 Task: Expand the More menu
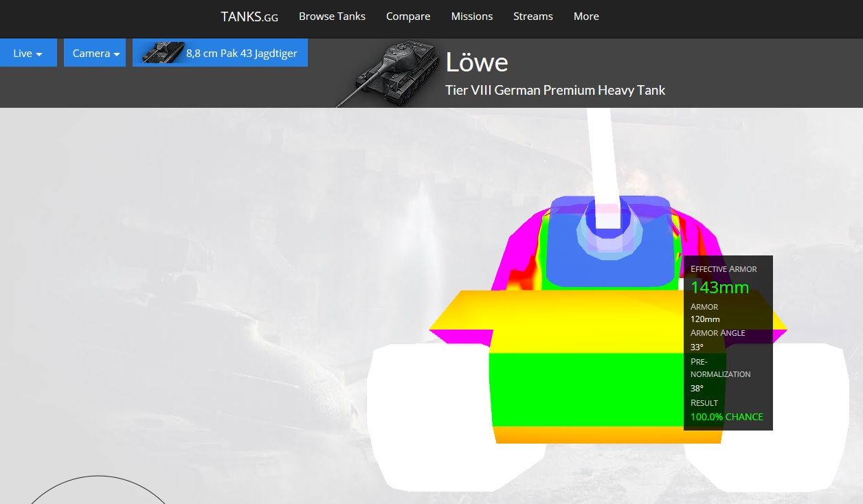coord(586,16)
